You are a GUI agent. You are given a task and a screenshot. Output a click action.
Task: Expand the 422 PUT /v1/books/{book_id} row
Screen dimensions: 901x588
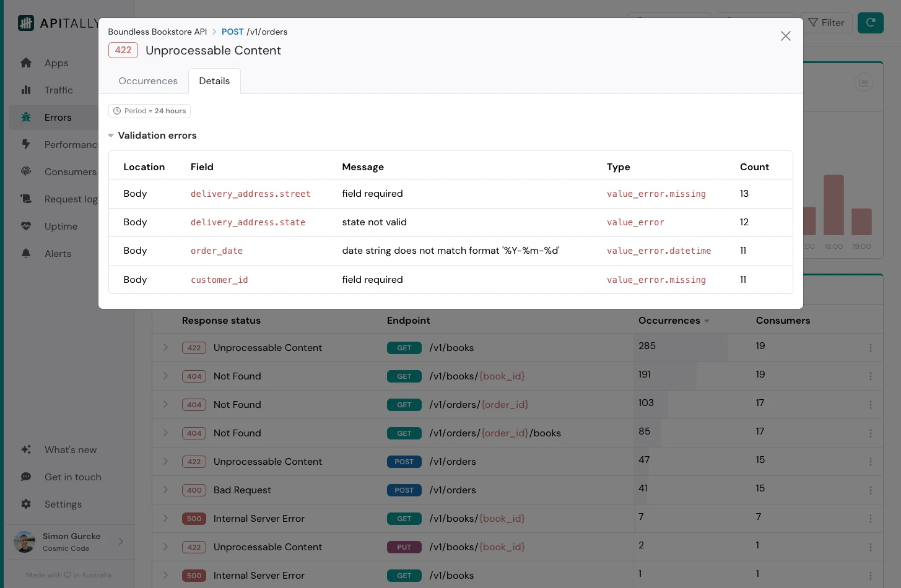pos(165,547)
